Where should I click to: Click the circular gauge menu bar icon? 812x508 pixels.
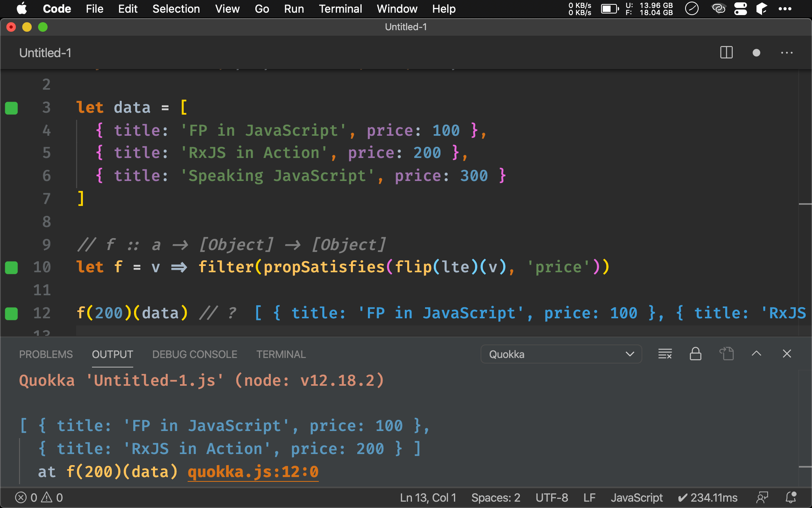692,8
